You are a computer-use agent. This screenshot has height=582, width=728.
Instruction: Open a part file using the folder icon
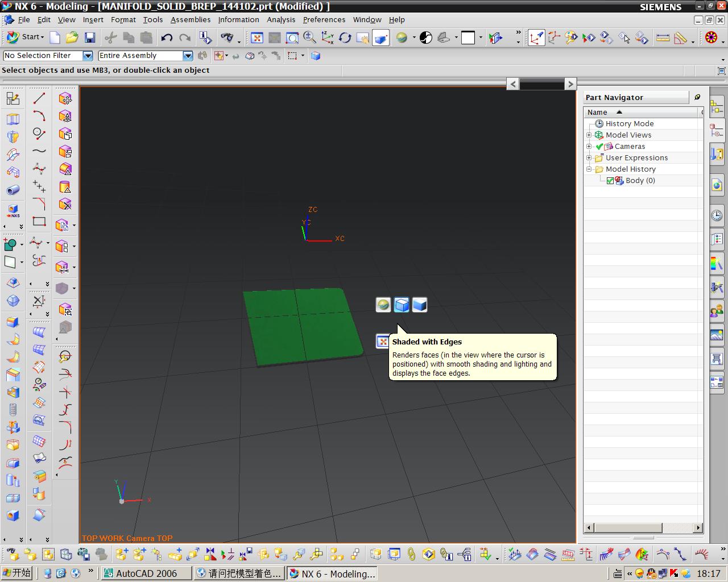72,38
